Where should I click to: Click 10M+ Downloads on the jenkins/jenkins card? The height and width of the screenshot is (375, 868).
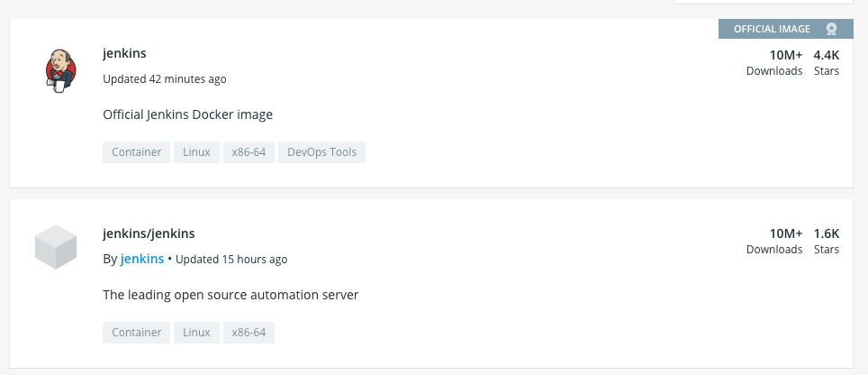[x=774, y=241]
